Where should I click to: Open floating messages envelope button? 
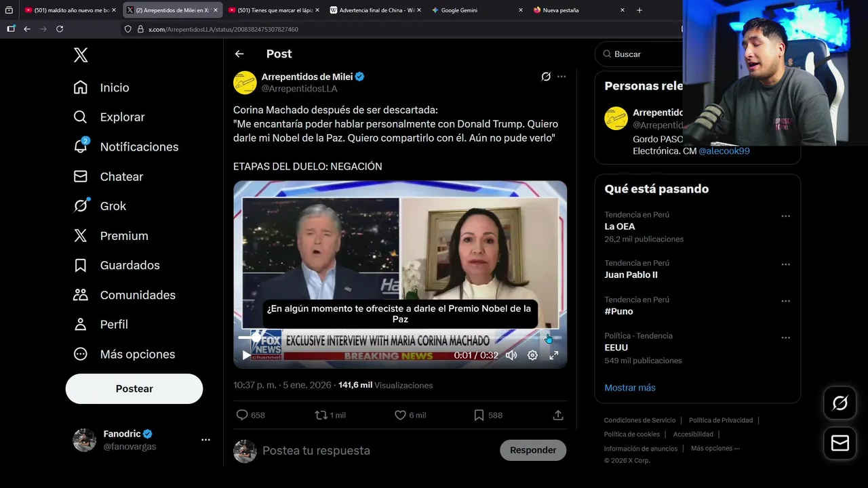pos(840,443)
